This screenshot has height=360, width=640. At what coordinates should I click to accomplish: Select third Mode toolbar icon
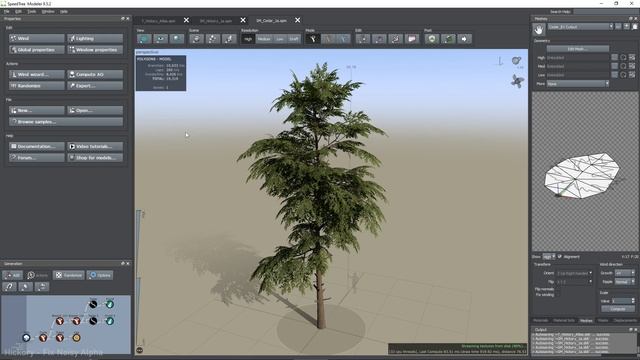(x=344, y=39)
